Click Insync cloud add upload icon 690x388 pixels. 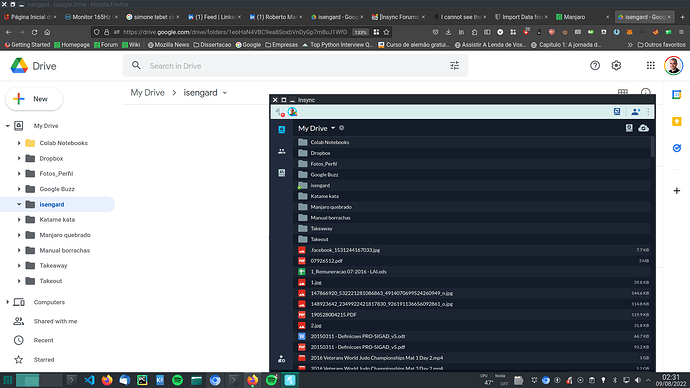coord(643,128)
